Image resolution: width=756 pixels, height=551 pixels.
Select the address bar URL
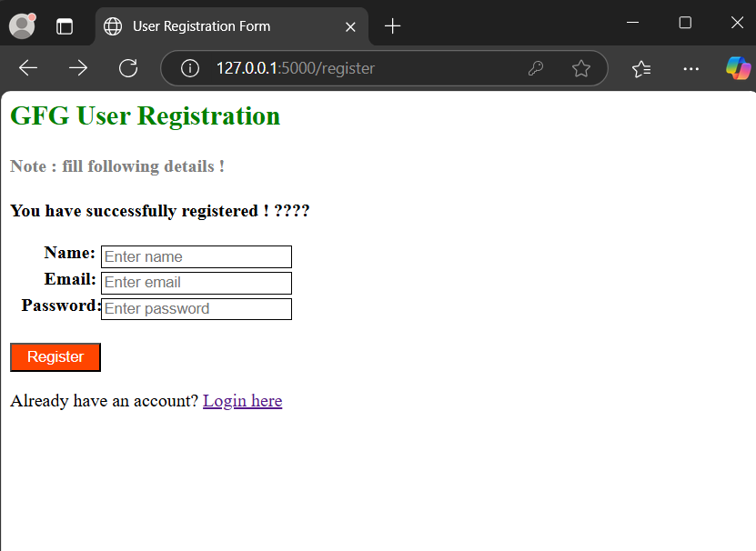(295, 68)
